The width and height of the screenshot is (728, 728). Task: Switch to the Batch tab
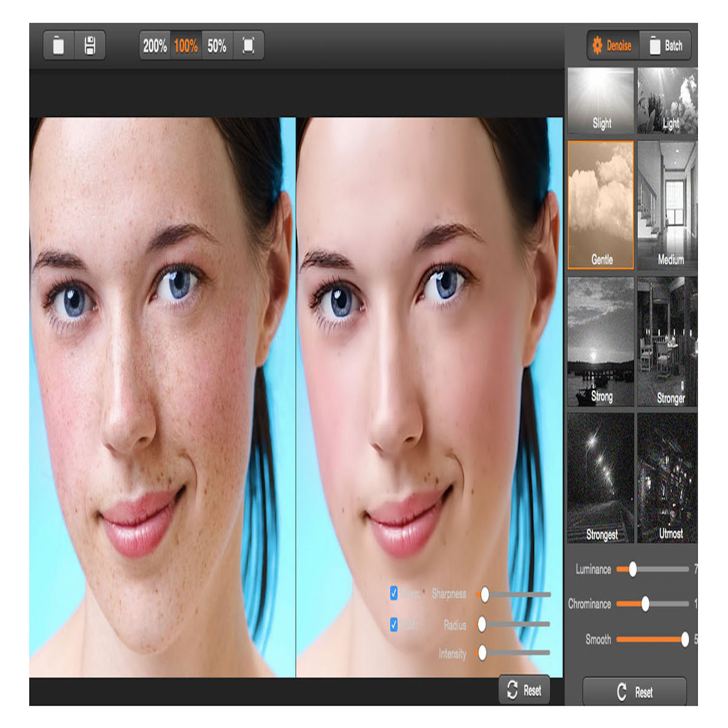click(x=666, y=45)
